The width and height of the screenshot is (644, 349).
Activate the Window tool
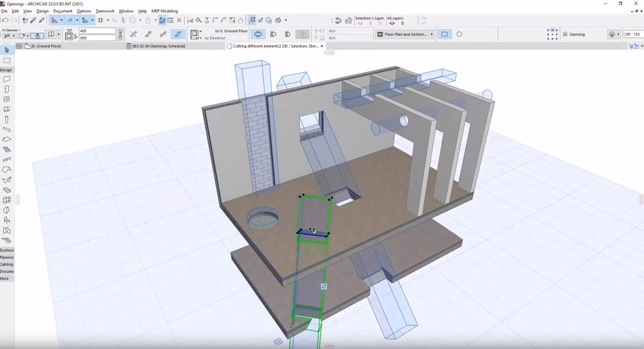point(7,99)
